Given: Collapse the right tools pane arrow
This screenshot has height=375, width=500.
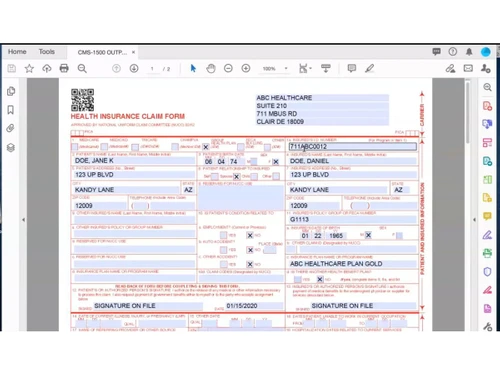Looking at the screenshot, I should point(474,220).
